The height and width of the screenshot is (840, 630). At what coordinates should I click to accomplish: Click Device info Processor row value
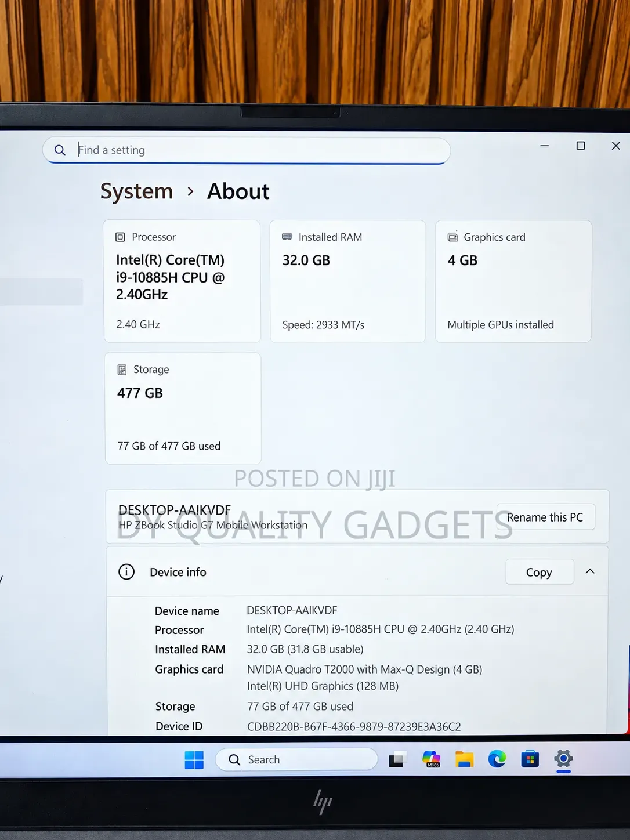click(x=381, y=629)
